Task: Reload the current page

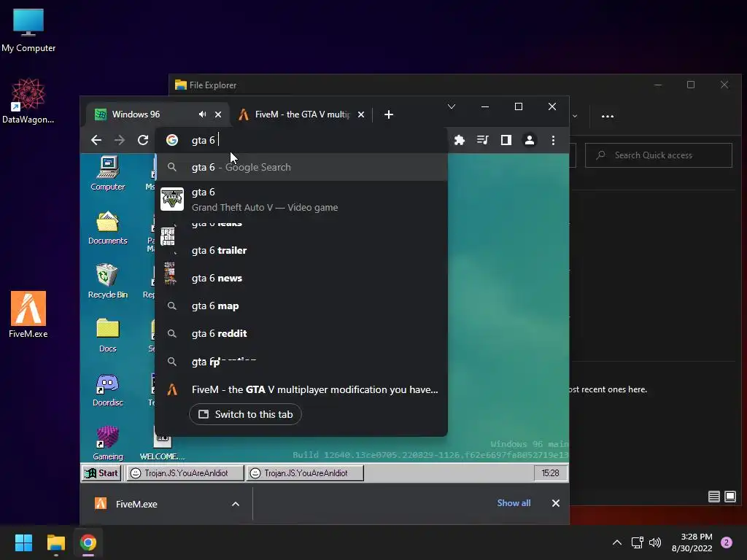Action: tap(143, 140)
